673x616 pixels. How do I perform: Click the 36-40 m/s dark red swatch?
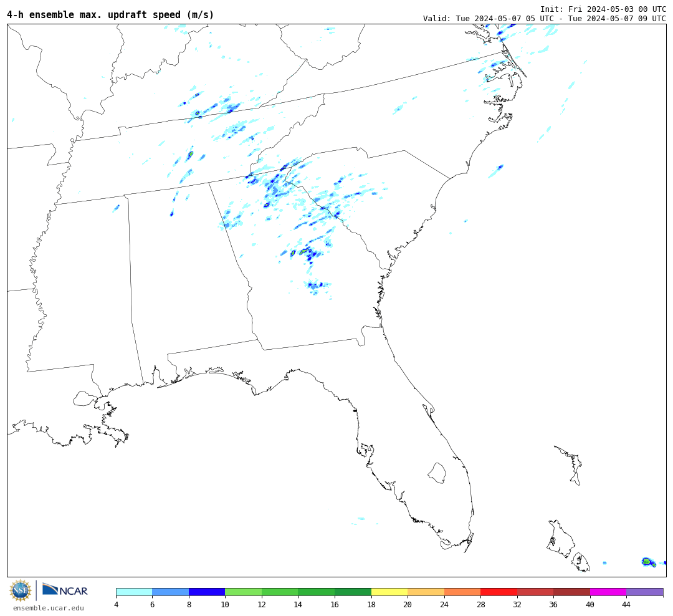point(571,592)
